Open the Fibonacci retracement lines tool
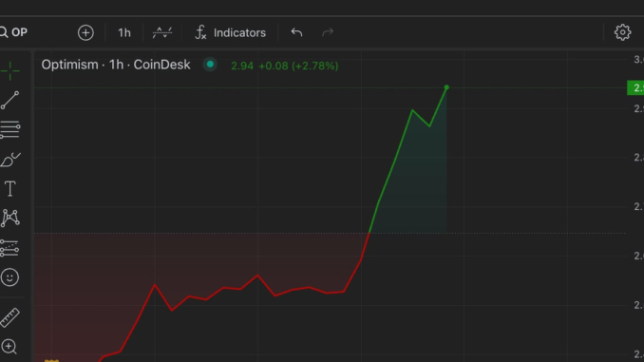The height and width of the screenshot is (362, 644). click(x=9, y=130)
